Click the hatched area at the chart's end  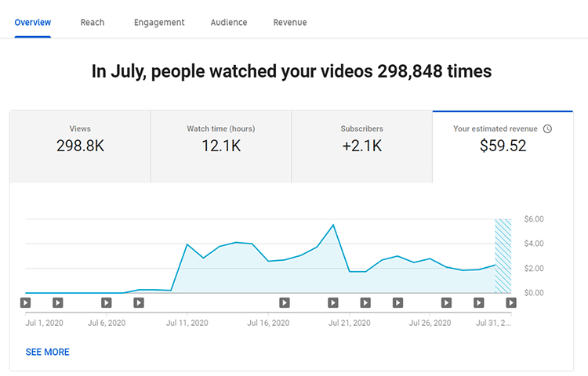point(503,255)
